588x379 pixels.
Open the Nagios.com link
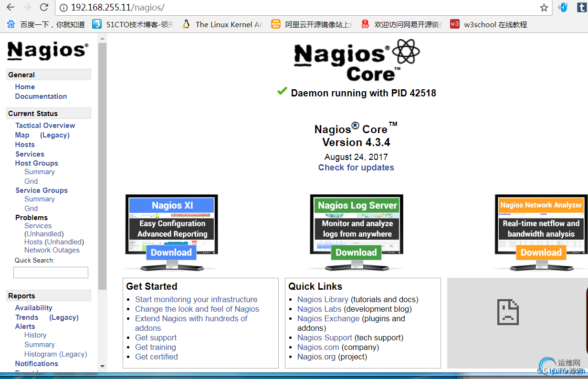[x=318, y=347]
